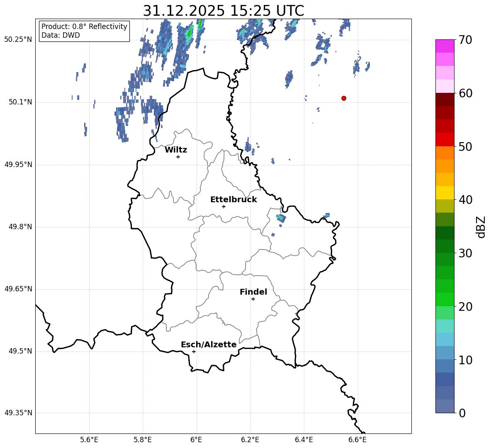The image size is (491, 448).
Task: Click the red dot marker on the map
Action: point(344,98)
